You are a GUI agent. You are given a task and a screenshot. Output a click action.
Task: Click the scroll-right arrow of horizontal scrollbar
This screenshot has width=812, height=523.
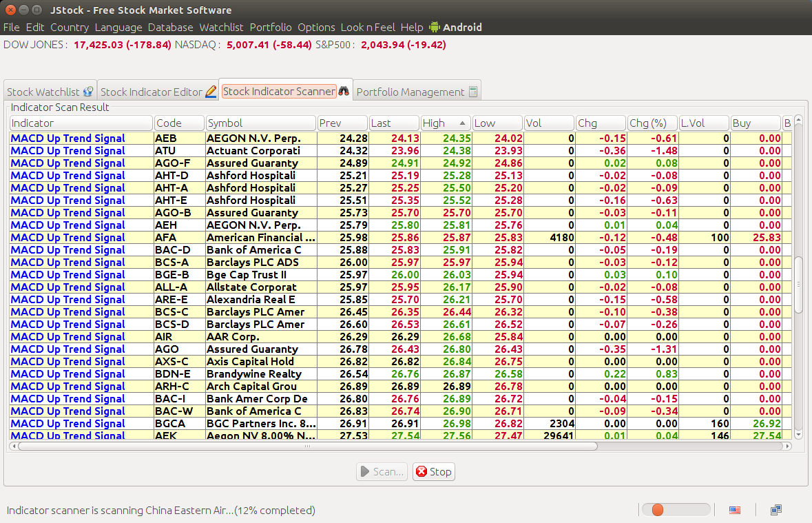pos(788,446)
